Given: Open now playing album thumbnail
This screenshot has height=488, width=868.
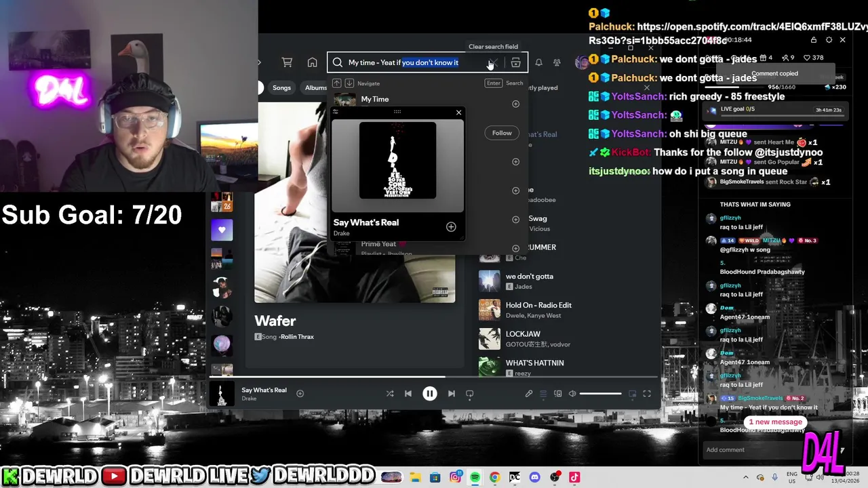Looking at the screenshot, I should click(221, 394).
